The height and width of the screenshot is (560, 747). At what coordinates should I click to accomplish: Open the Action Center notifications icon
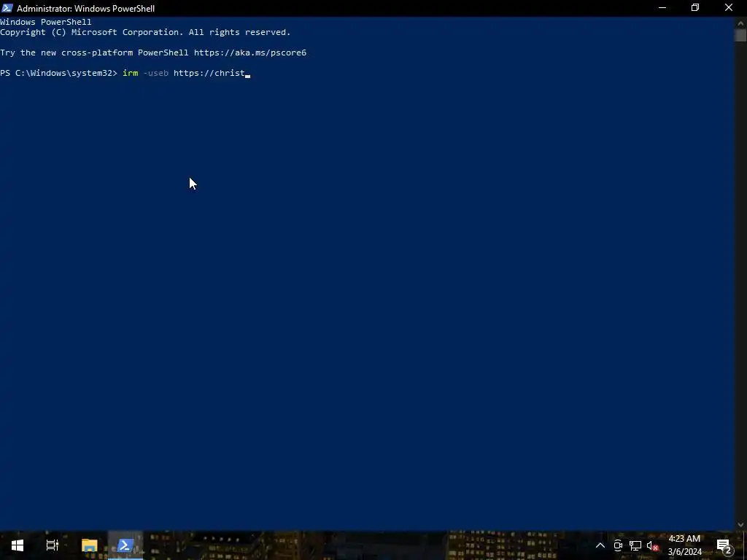click(x=724, y=545)
